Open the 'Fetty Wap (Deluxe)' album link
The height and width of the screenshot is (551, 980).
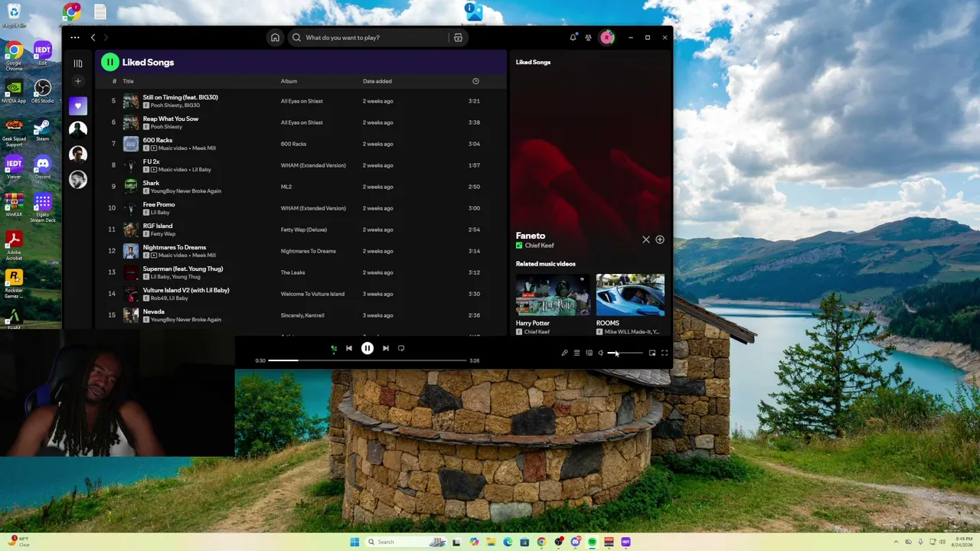304,230
